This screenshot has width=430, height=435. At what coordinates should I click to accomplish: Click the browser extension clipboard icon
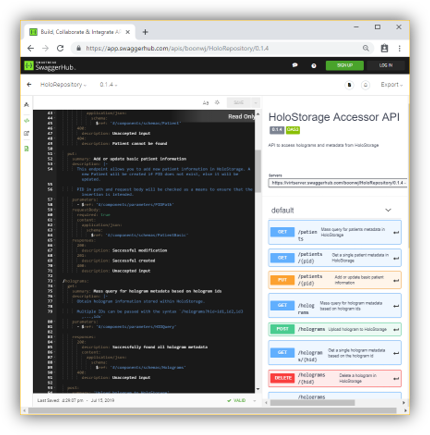point(384,48)
